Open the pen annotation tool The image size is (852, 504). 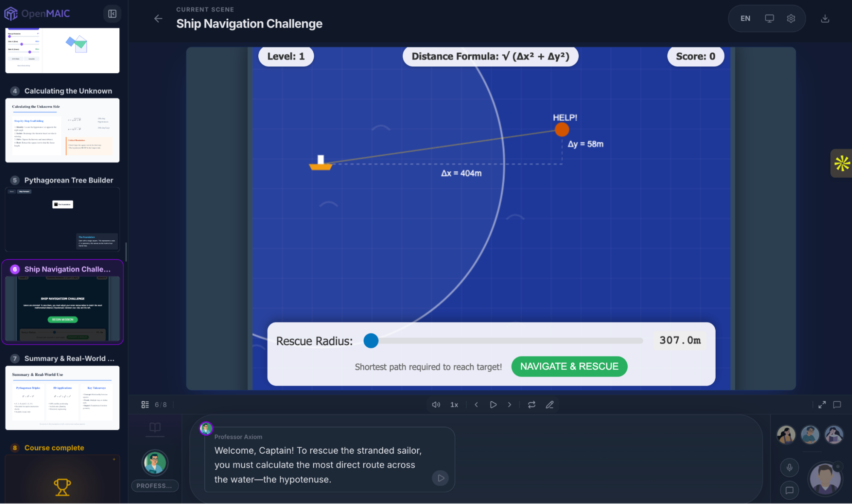click(550, 404)
